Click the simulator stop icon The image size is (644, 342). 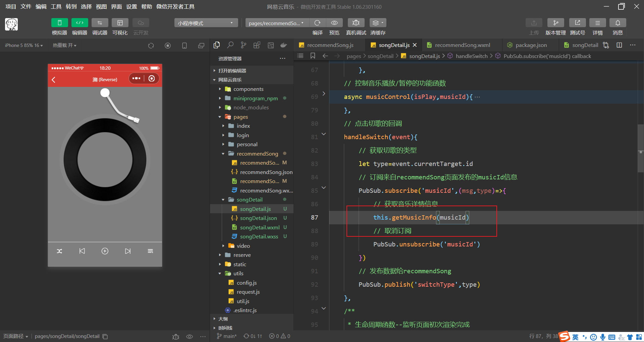point(168,46)
